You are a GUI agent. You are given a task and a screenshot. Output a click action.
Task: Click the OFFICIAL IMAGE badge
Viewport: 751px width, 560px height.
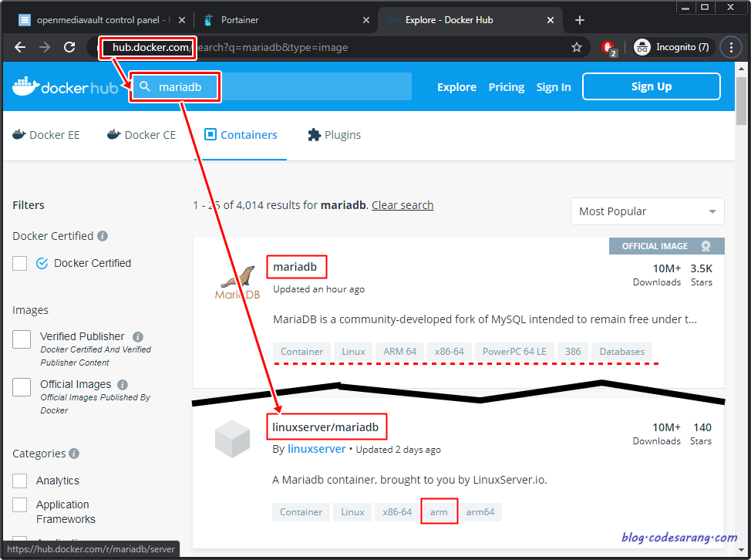[x=667, y=246]
